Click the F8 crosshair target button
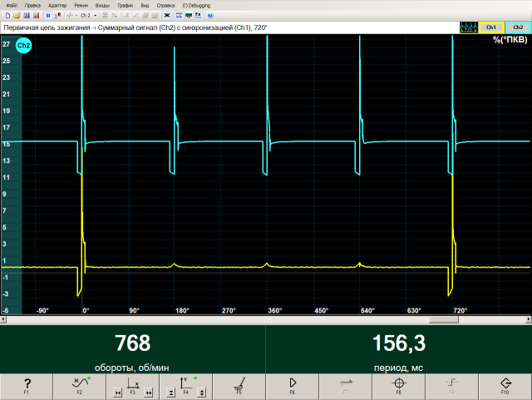 (x=398, y=385)
